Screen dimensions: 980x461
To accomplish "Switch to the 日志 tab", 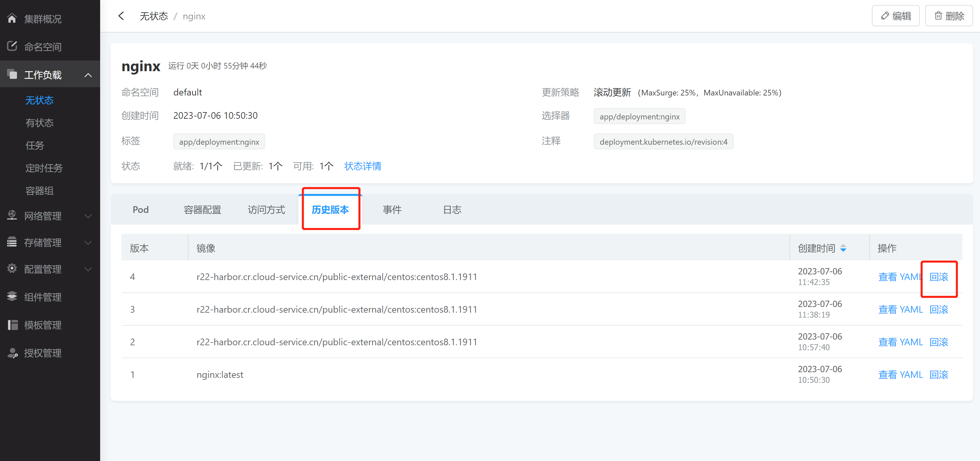I will (452, 210).
